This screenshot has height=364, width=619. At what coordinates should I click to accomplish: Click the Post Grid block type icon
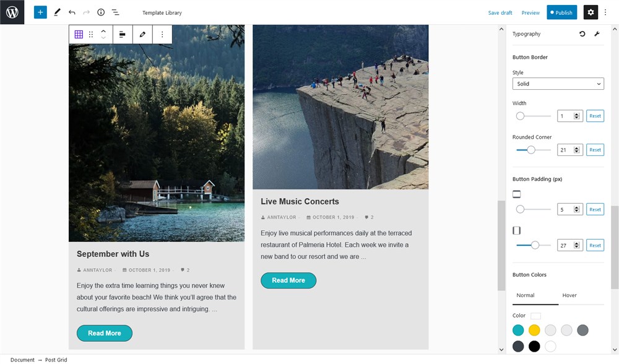point(79,34)
